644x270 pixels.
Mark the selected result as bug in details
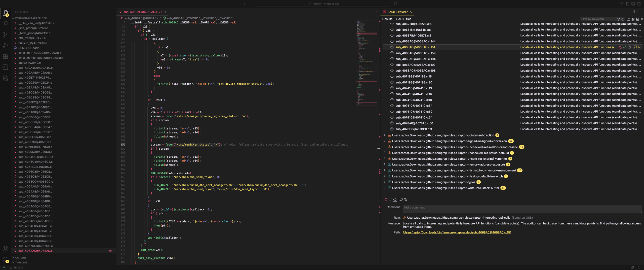(x=386, y=200)
